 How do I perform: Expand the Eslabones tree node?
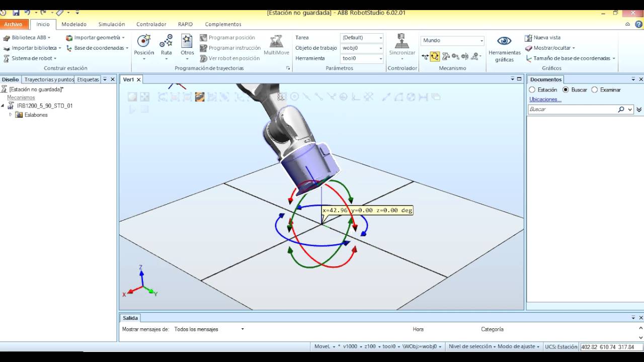pos(11,115)
